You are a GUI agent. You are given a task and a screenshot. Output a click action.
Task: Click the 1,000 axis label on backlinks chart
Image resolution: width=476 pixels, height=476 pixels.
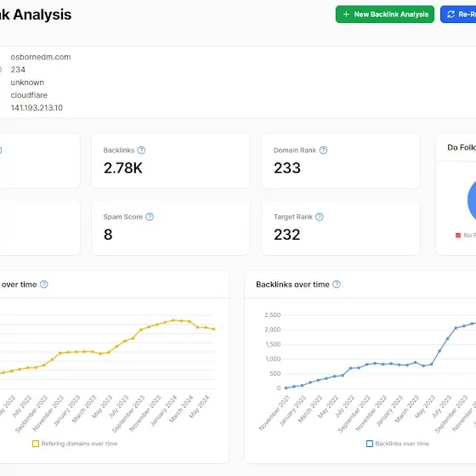click(x=273, y=359)
